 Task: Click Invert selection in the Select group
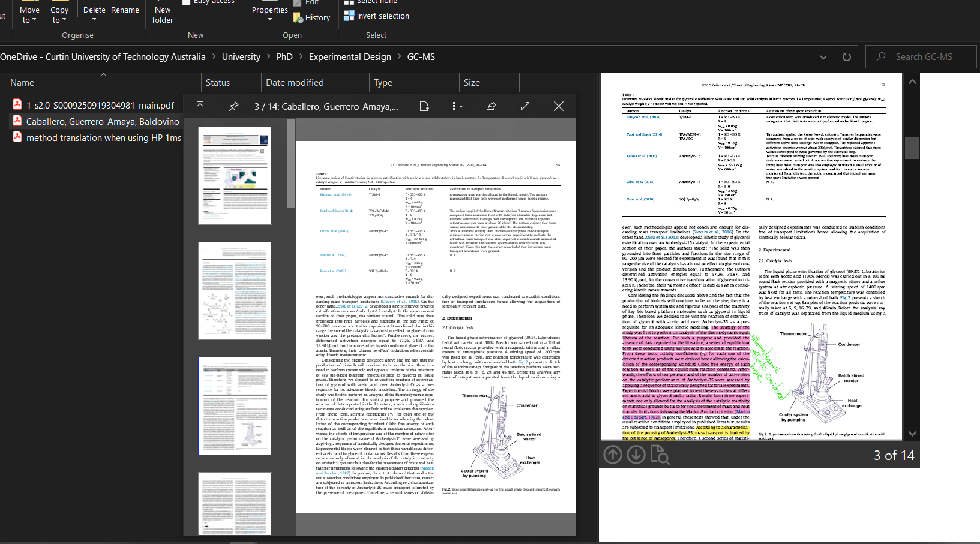377,16
